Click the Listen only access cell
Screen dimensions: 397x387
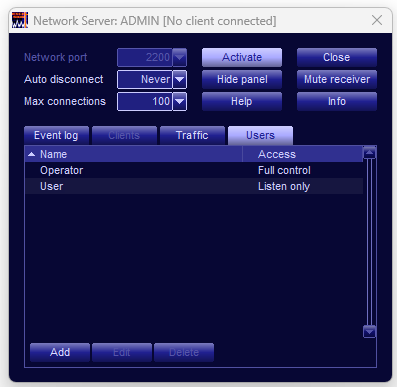tap(284, 186)
